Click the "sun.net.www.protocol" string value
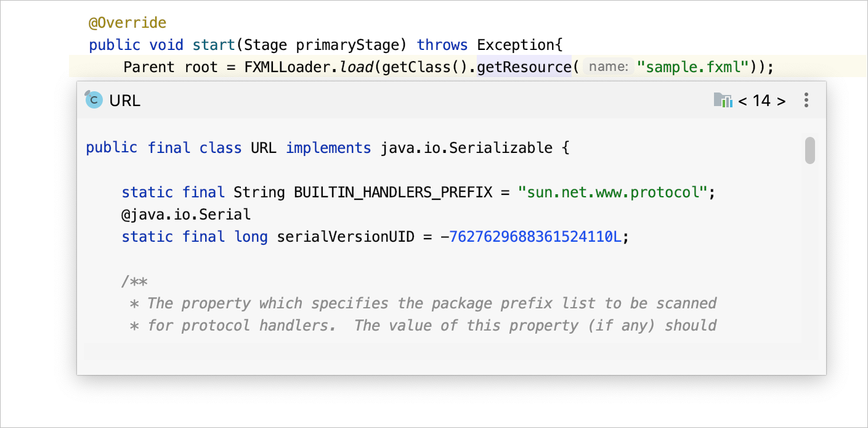This screenshot has height=428, width=868. point(614,192)
